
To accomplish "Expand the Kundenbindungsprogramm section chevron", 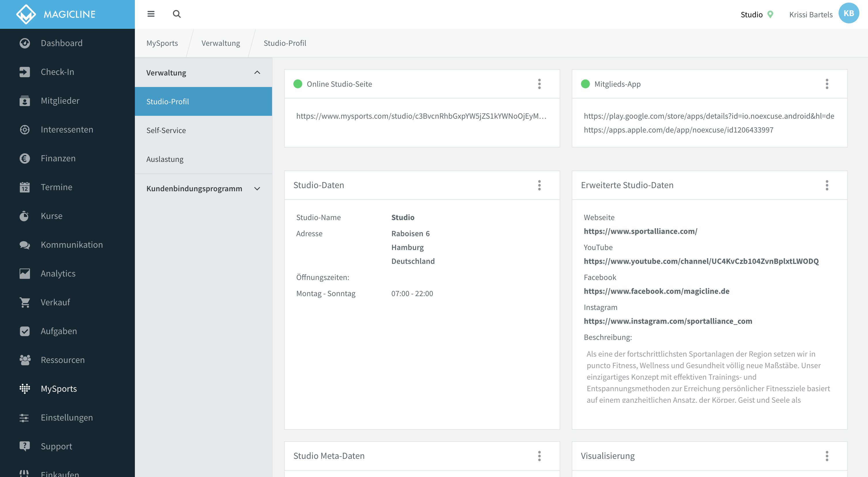I will tap(257, 189).
